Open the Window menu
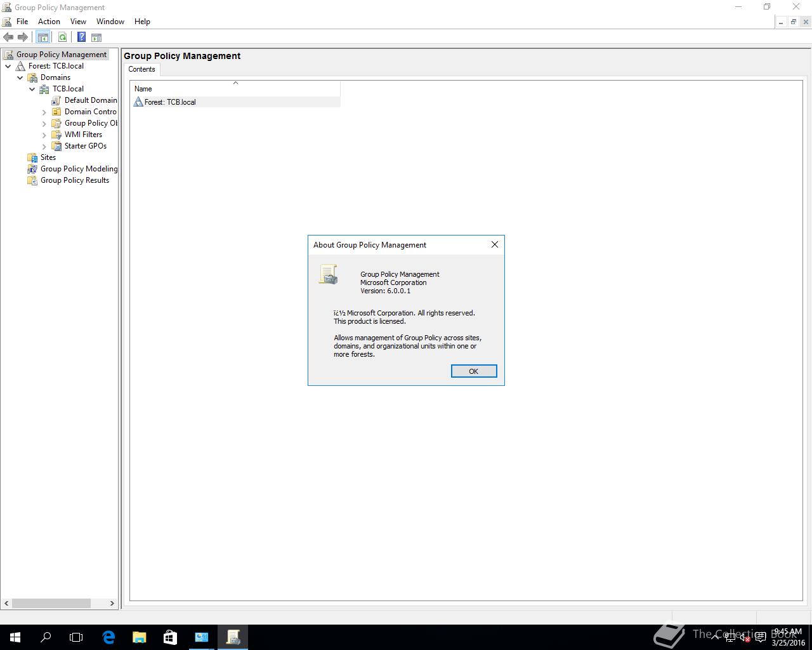Viewport: 812px width, 650px height. tap(110, 22)
